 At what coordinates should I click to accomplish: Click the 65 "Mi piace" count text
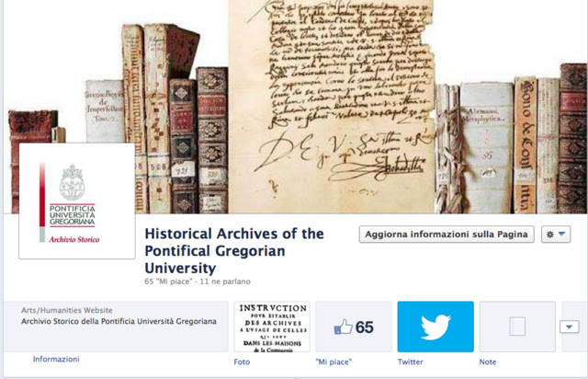coord(168,281)
